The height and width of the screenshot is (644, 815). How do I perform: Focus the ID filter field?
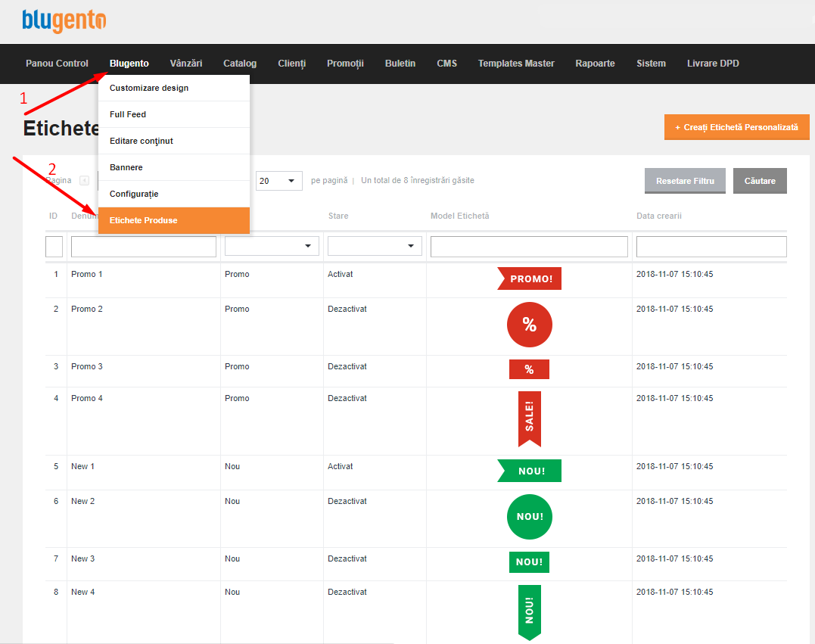point(54,247)
